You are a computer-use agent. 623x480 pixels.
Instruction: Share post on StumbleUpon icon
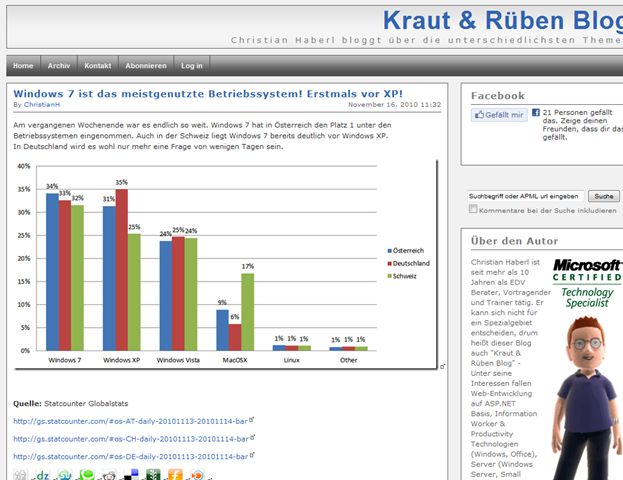(65, 475)
